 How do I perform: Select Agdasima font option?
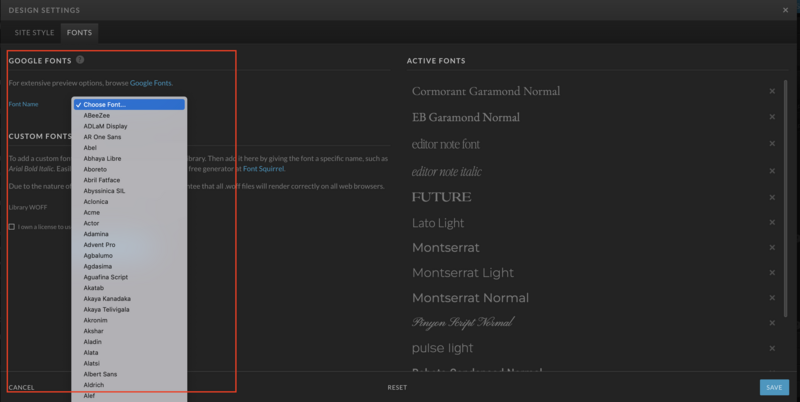tap(129, 266)
